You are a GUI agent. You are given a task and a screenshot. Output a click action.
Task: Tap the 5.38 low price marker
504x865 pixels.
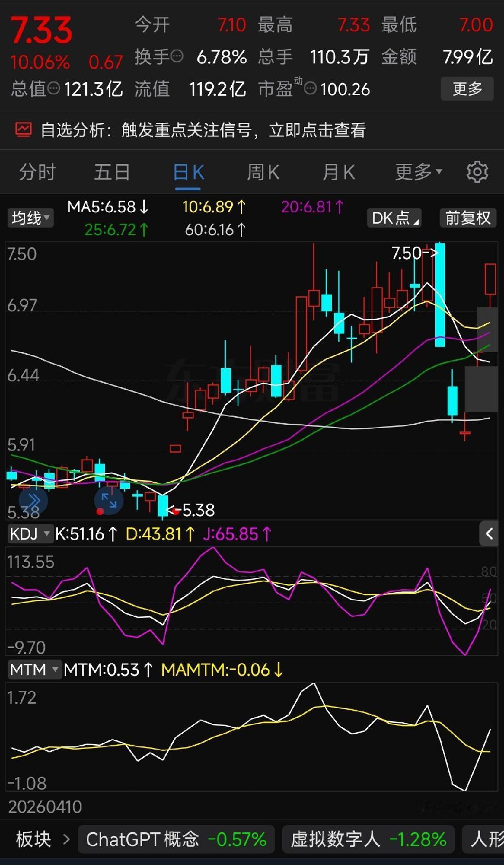pyautogui.click(x=191, y=510)
